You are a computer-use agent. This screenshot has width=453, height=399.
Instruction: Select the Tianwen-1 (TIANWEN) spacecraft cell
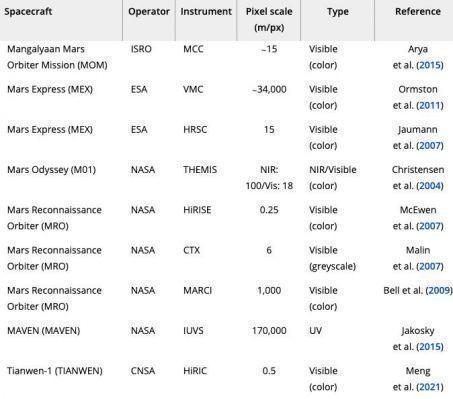click(55, 371)
